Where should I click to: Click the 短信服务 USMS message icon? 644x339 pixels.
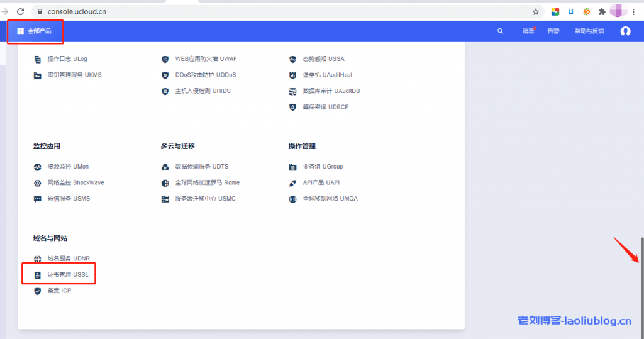coord(37,199)
